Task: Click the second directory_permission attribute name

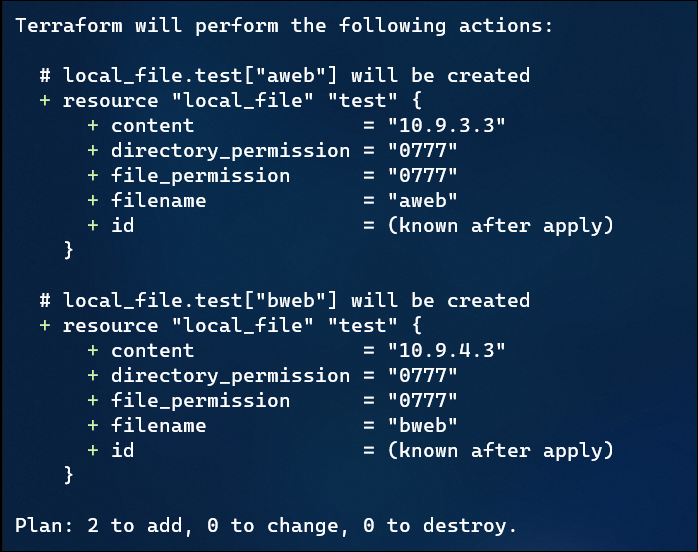Action: coord(231,376)
